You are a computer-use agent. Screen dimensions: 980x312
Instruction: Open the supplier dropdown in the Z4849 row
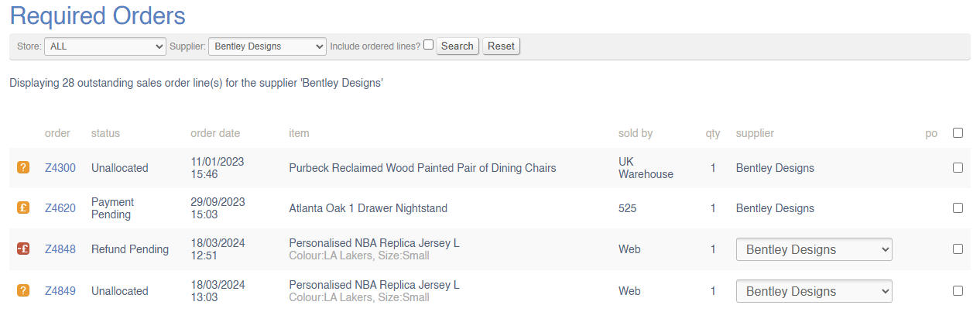pyautogui.click(x=814, y=291)
